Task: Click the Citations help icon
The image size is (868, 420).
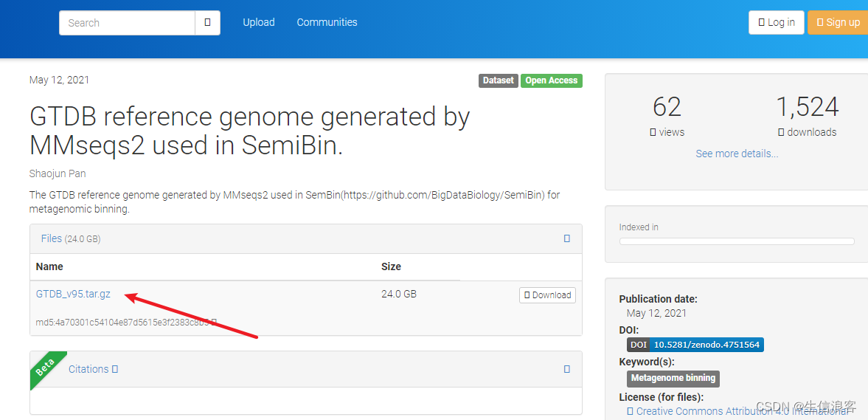Action: pos(115,369)
